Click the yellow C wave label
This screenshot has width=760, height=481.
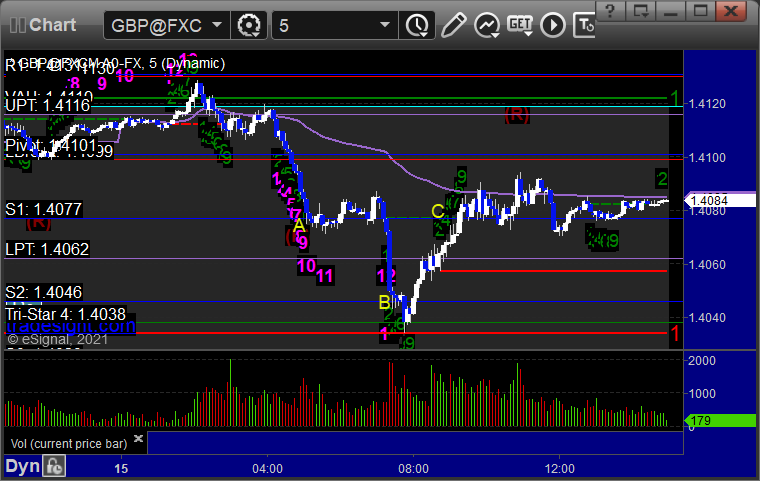click(x=438, y=211)
